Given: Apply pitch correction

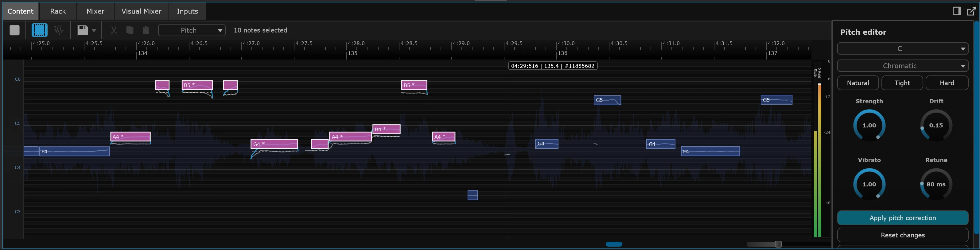Looking at the screenshot, I should (902, 218).
